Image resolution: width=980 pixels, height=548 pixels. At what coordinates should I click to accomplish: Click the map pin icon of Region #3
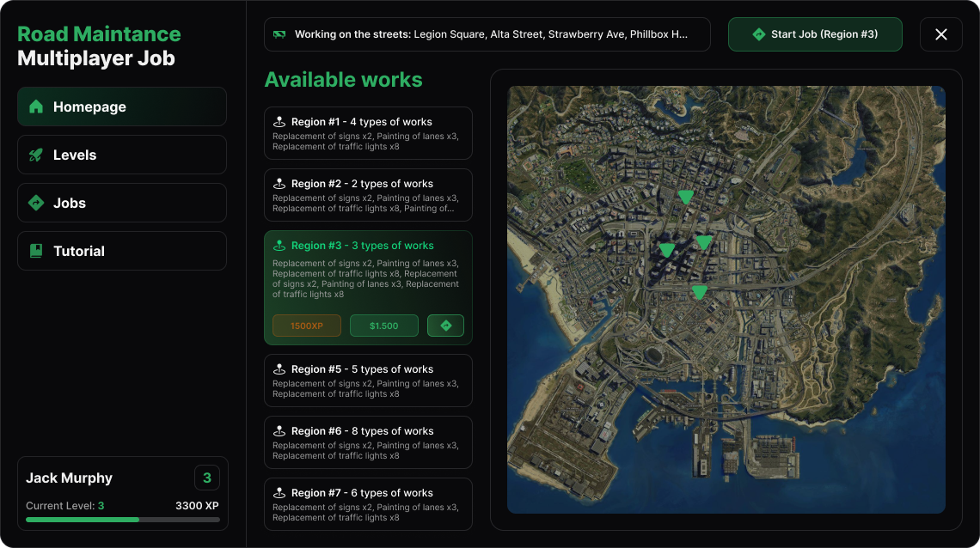pyautogui.click(x=279, y=246)
